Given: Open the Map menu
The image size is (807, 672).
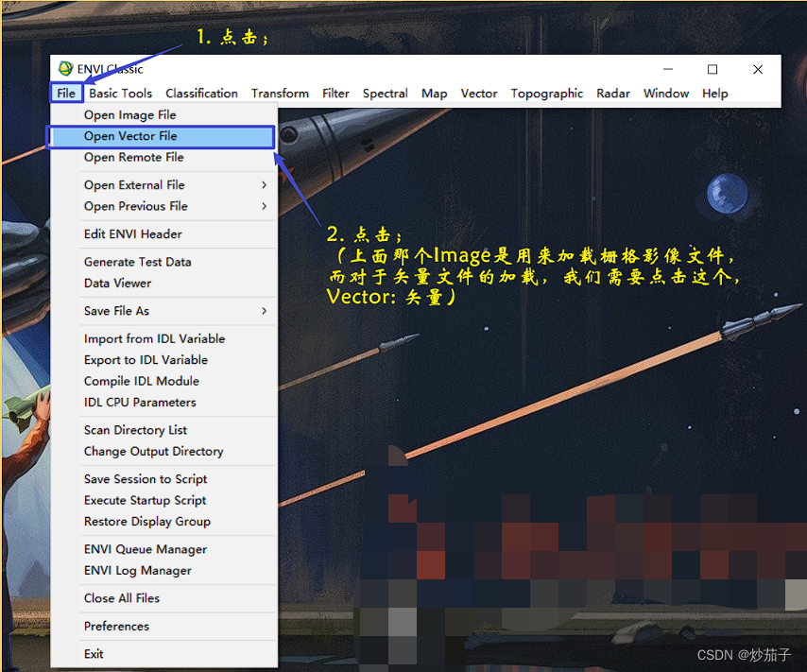Looking at the screenshot, I should tap(434, 94).
